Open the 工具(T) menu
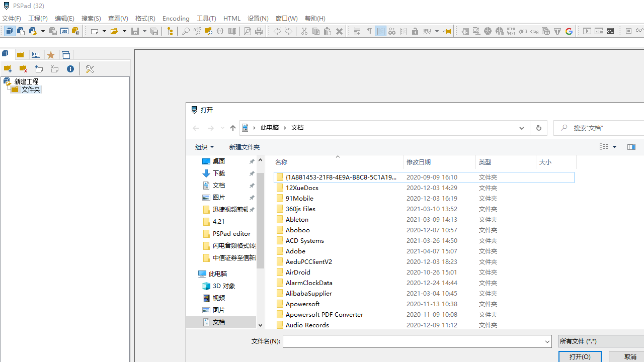The width and height of the screenshot is (644, 362). pyautogui.click(x=206, y=18)
